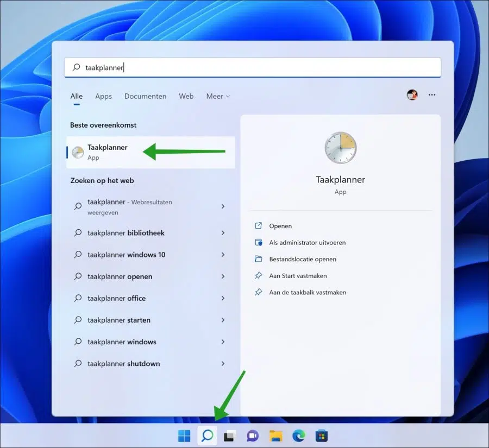Click search icon beside taakplanner office
The height and width of the screenshot is (448, 489).
click(78, 298)
